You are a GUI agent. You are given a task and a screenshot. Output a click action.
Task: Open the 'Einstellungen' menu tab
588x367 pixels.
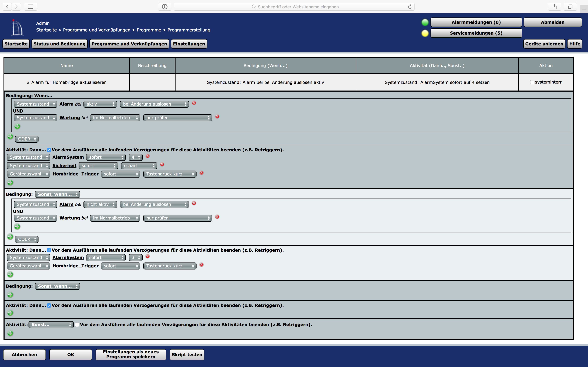pos(189,44)
